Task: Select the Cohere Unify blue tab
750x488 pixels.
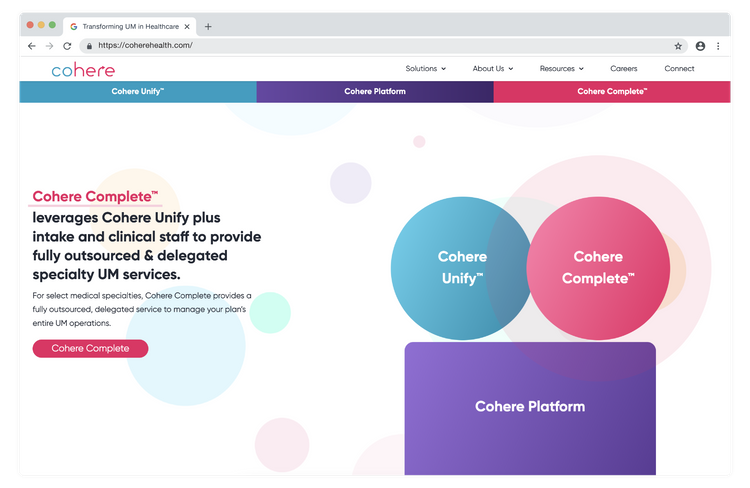Action: point(138,91)
